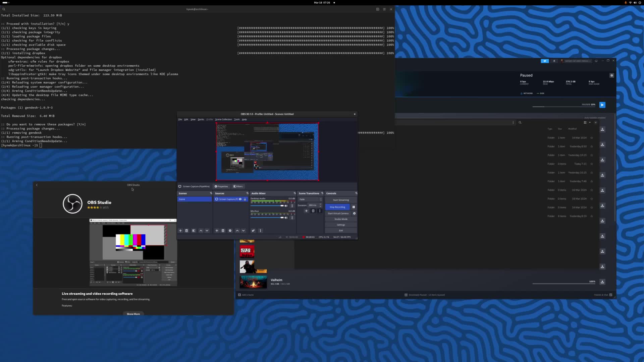Remove Screen Capture source using trash icon
The image size is (644, 362).
click(223, 231)
